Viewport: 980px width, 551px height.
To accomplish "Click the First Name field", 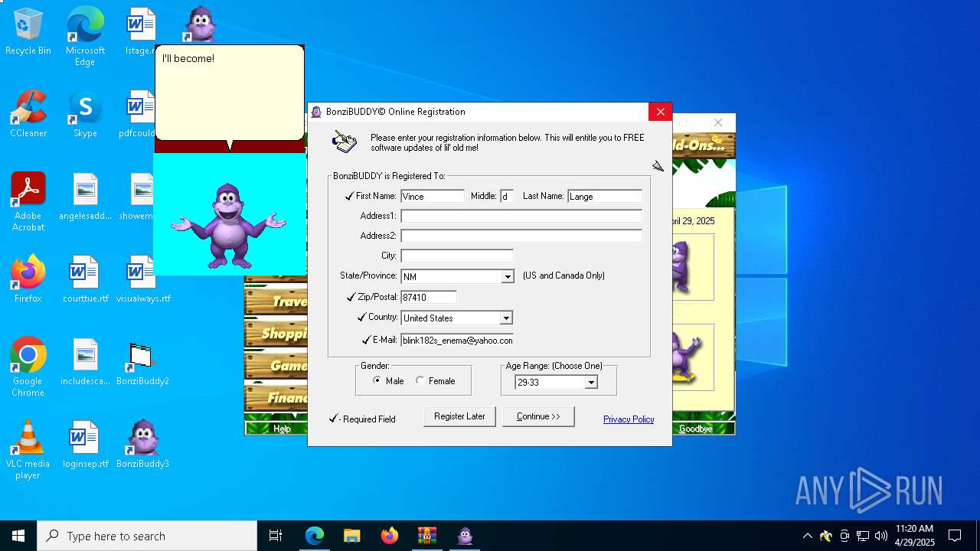I will point(433,196).
